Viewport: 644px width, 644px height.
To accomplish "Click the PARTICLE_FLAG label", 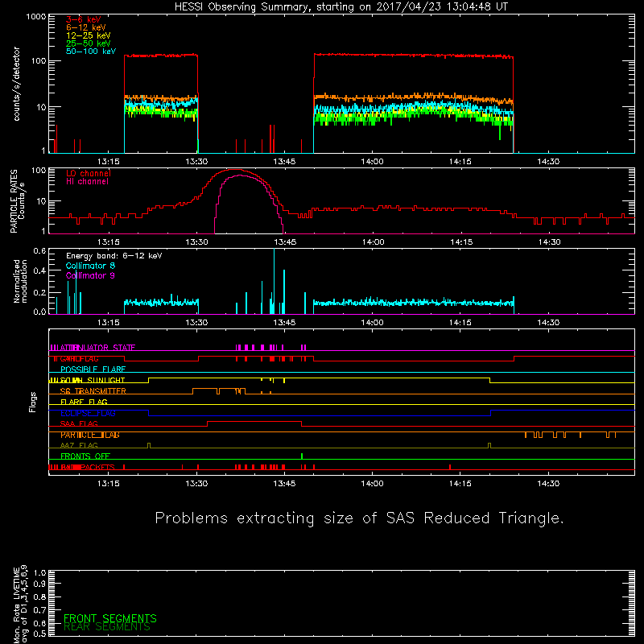I will (x=90, y=435).
